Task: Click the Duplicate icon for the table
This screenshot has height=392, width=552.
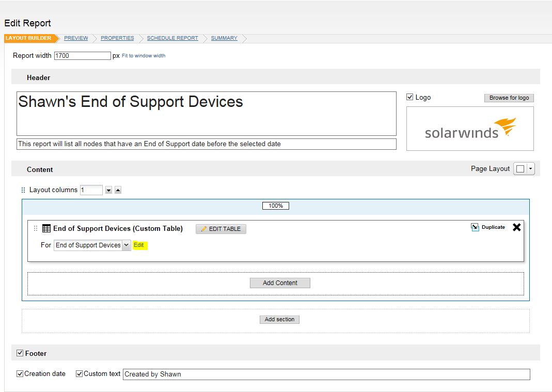Action: [x=475, y=227]
